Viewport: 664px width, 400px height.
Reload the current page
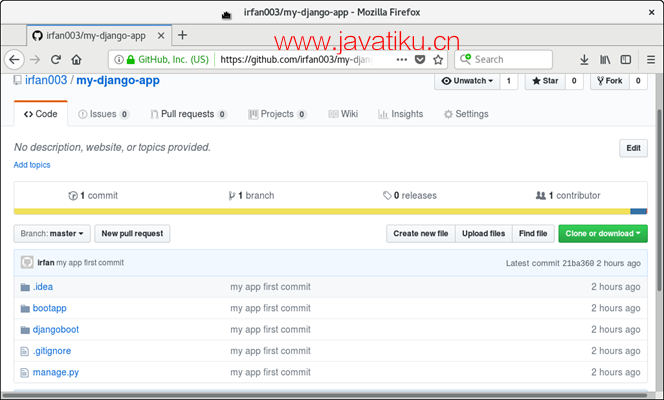click(56, 60)
